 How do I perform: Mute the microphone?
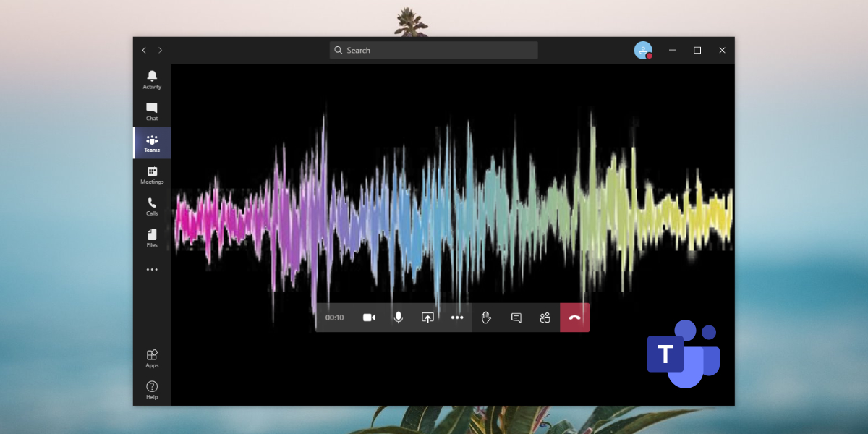pos(398,318)
